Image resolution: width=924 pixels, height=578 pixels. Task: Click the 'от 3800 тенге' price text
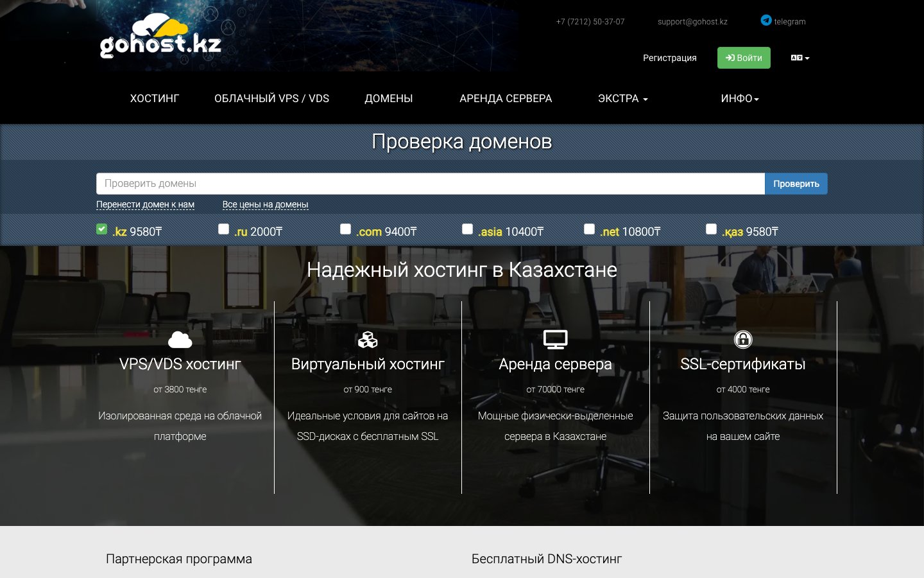tap(180, 389)
